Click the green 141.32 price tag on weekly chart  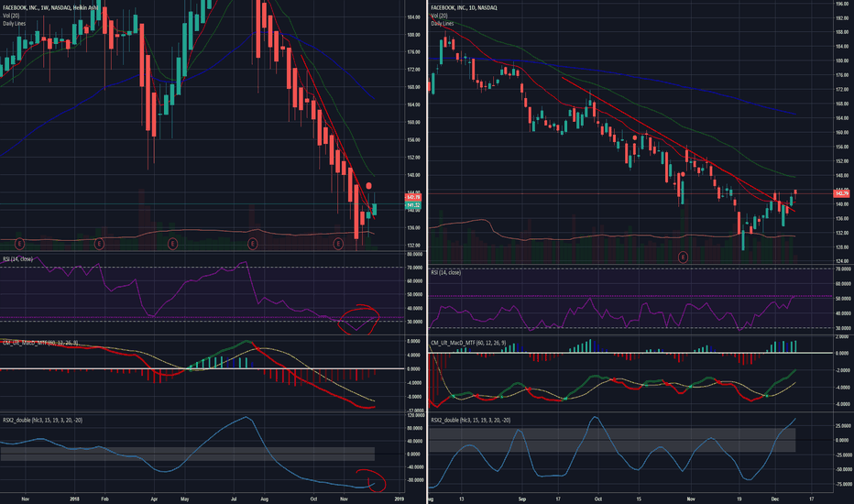point(413,205)
